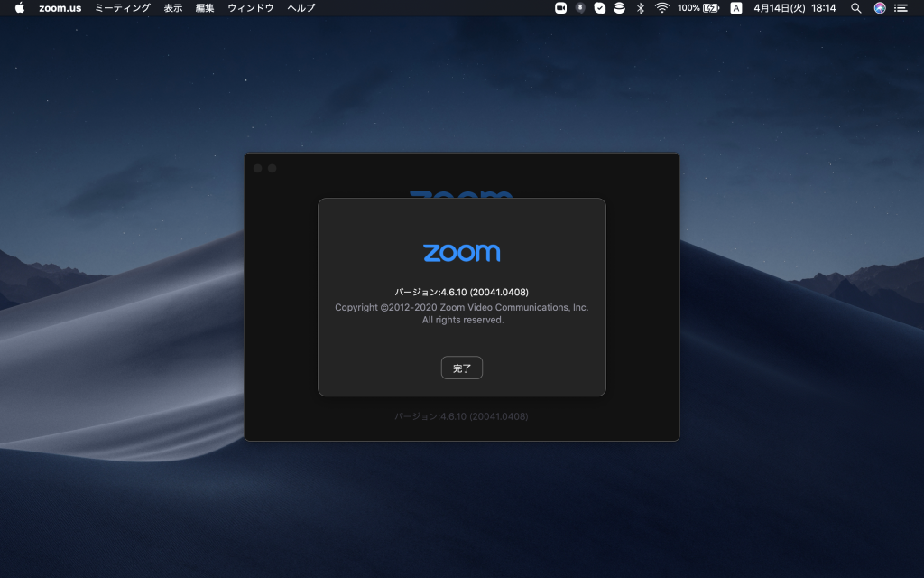924x578 pixels.
Task: Open the Bluetooth status menu
Action: (641, 7)
